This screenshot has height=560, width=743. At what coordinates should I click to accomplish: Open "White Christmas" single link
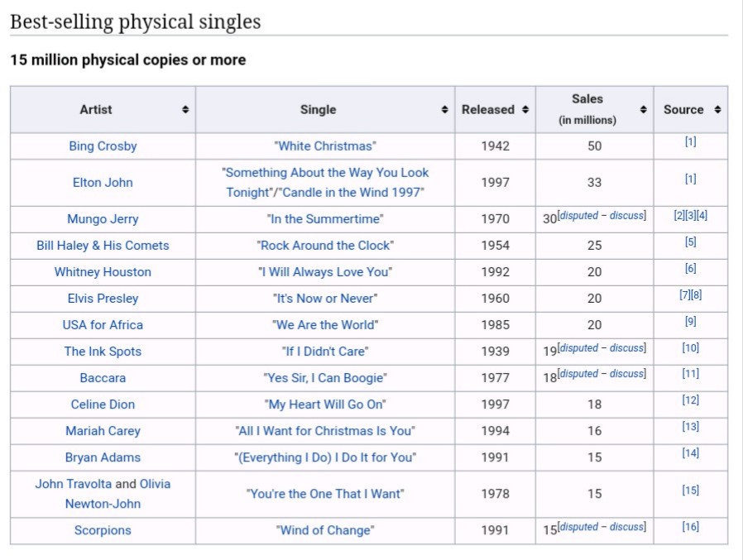point(325,146)
